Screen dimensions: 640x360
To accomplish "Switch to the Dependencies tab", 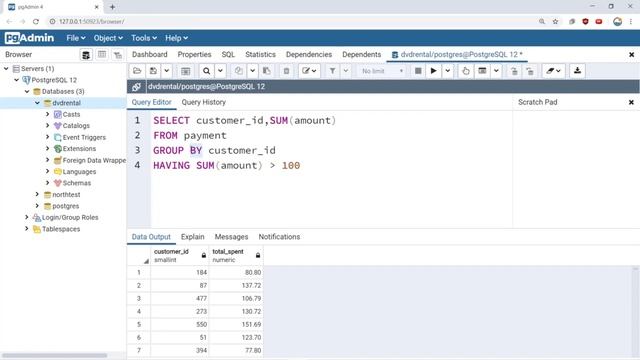I will point(309,54).
